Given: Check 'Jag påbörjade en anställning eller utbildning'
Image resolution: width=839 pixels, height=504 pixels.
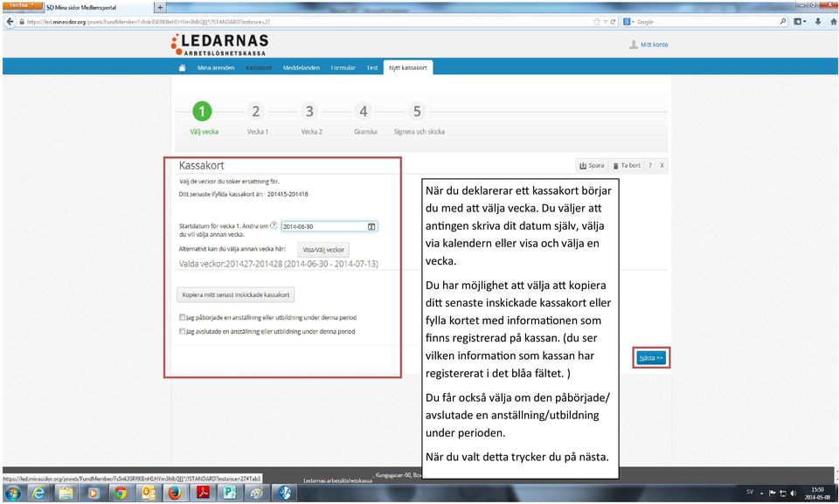Looking at the screenshot, I should 183,317.
